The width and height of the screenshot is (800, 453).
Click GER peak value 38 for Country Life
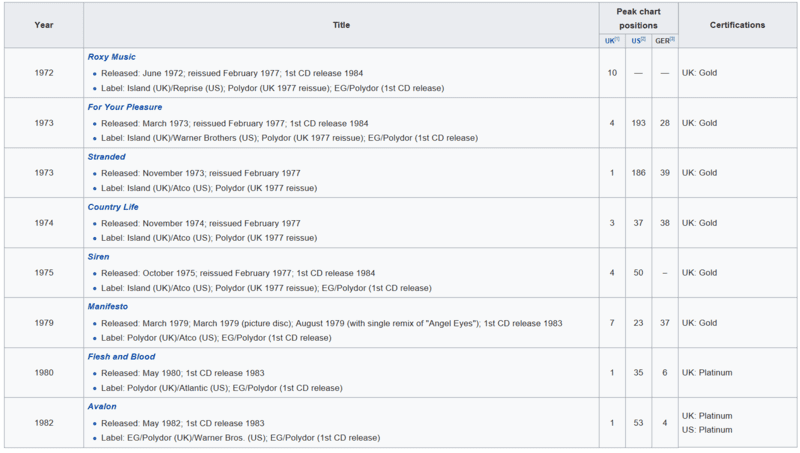[665, 223]
